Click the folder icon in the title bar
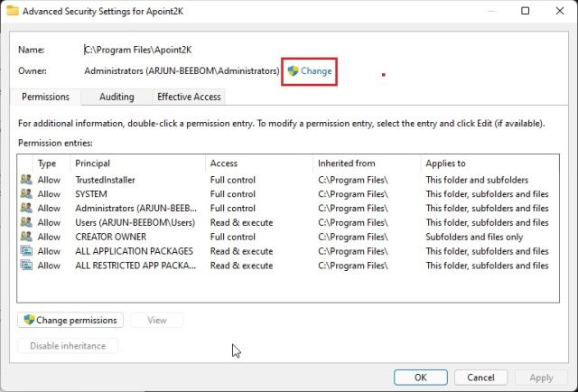 (x=13, y=11)
